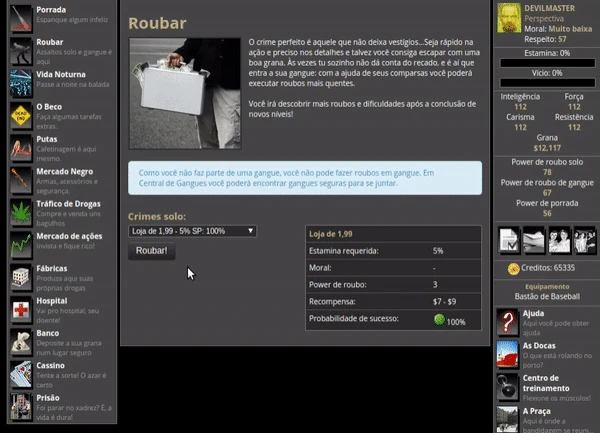
Task: Open the Vida Noturna crowd icon
Action: pos(21,83)
